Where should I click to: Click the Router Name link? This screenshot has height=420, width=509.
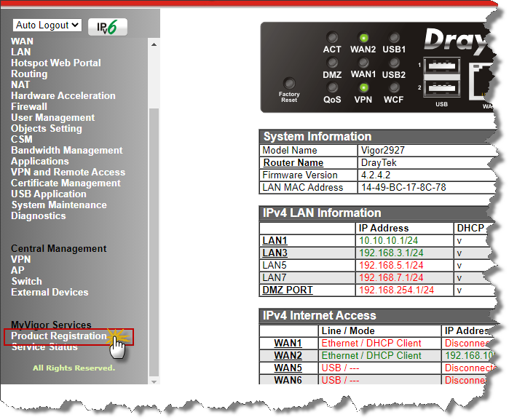tap(293, 162)
